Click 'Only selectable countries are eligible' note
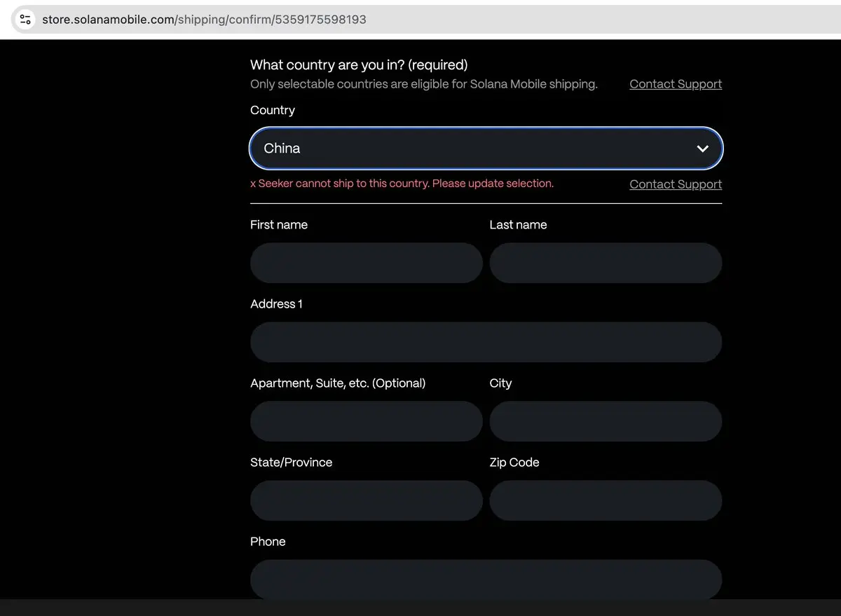Image resolution: width=841 pixels, height=616 pixels. click(x=424, y=84)
